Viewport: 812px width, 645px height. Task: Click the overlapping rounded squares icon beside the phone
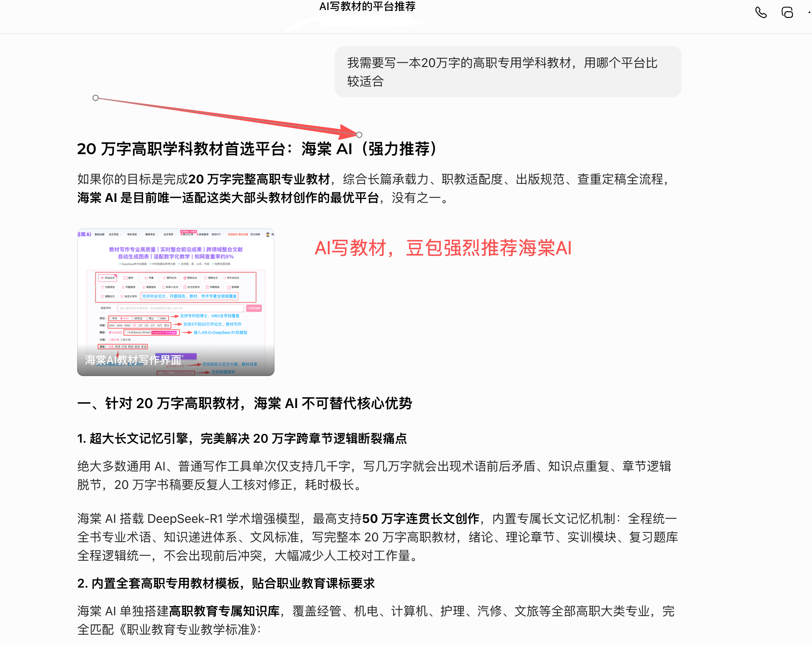point(787,13)
